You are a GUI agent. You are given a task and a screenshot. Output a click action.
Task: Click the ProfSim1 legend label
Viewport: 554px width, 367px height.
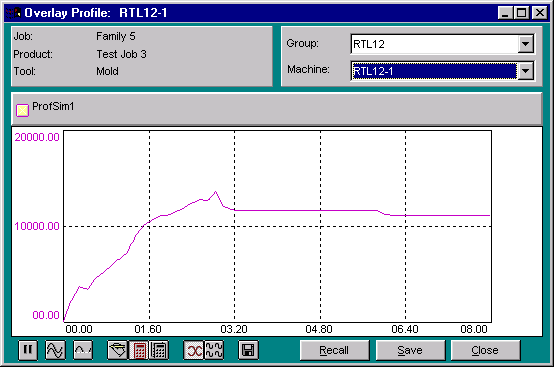53,106
